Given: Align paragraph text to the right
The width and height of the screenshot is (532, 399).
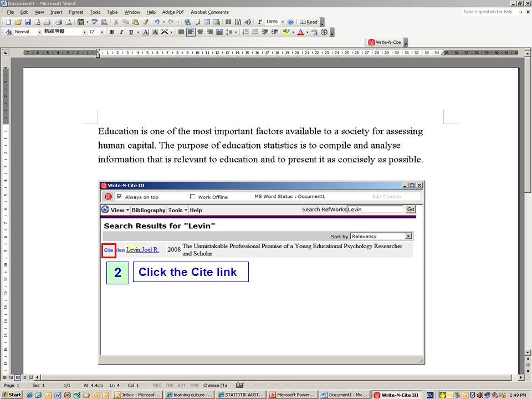Looking at the screenshot, I should [x=209, y=32].
